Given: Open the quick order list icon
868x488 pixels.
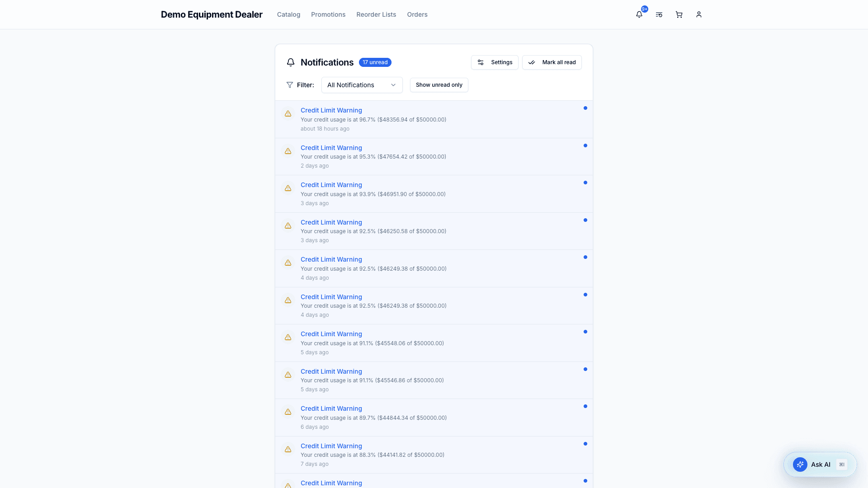Looking at the screenshot, I should click(659, 14).
